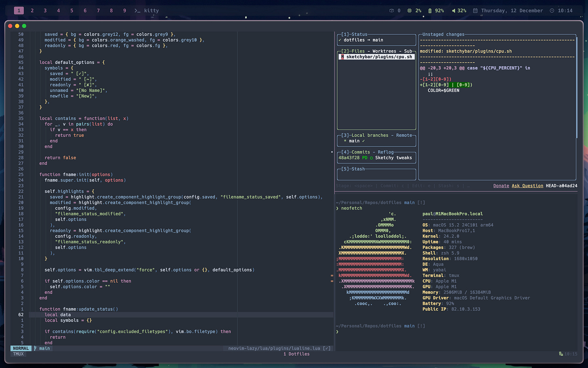The width and height of the screenshot is (588, 368).
Task: Click the package box icon showing 0
Action: (x=391, y=11)
